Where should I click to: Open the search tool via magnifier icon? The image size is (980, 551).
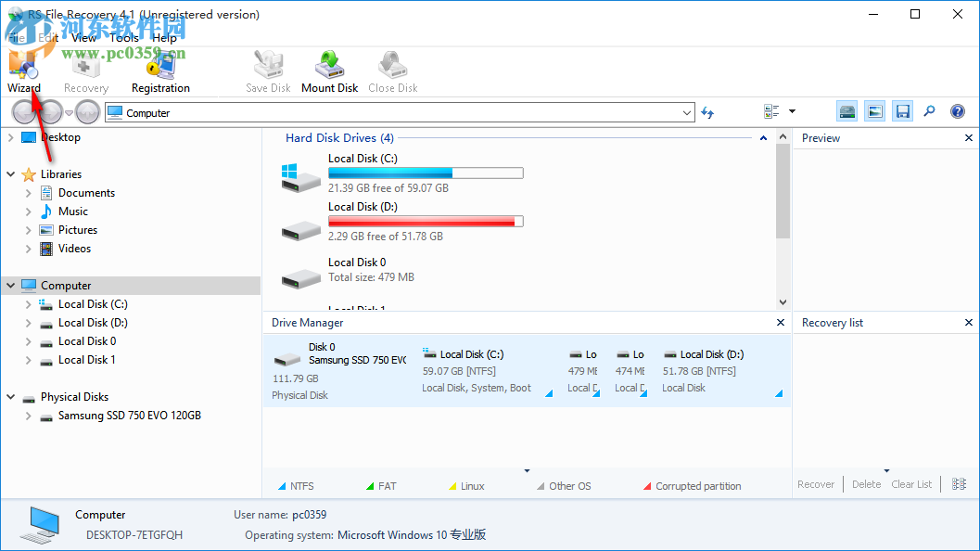[x=929, y=110]
